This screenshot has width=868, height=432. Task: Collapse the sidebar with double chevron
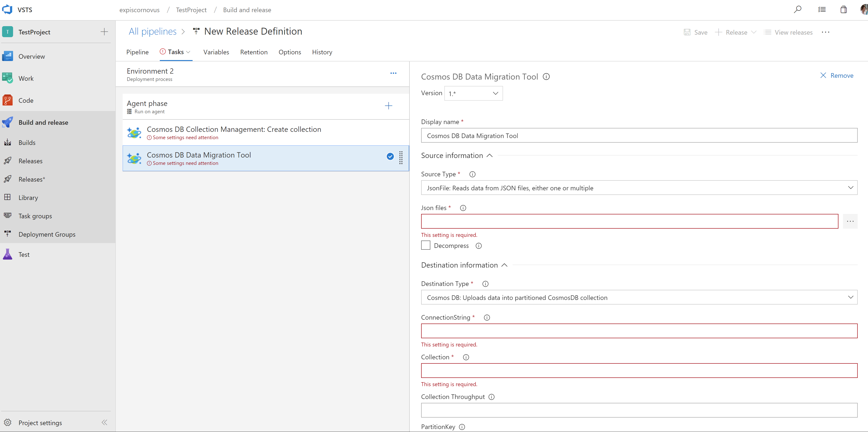(x=105, y=422)
